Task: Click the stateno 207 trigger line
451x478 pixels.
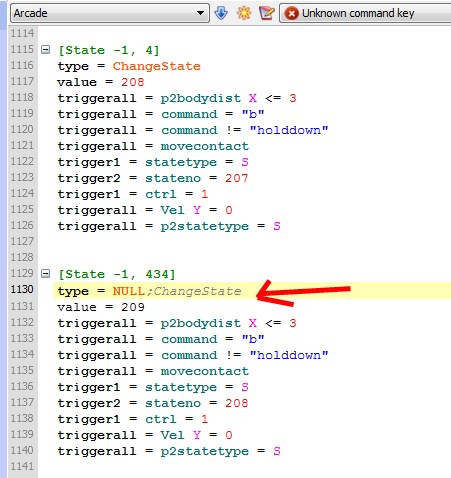Action: [153, 178]
